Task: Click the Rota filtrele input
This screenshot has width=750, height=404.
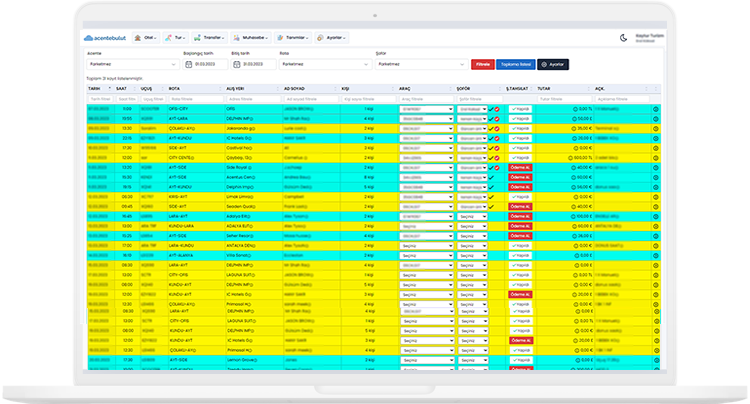Action: tap(196, 99)
